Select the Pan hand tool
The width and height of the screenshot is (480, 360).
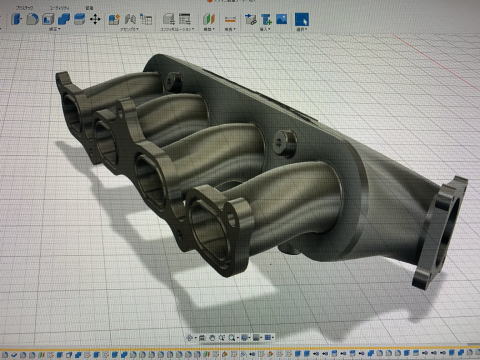tap(212, 338)
